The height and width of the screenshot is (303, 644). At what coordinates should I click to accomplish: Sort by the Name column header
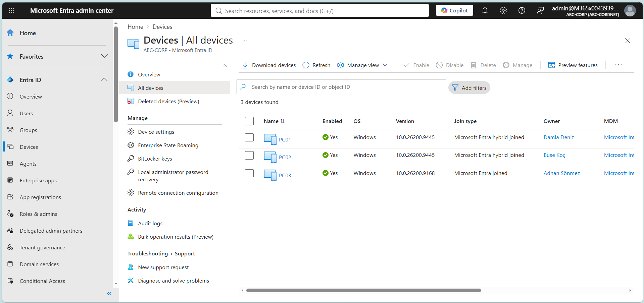[x=274, y=121]
